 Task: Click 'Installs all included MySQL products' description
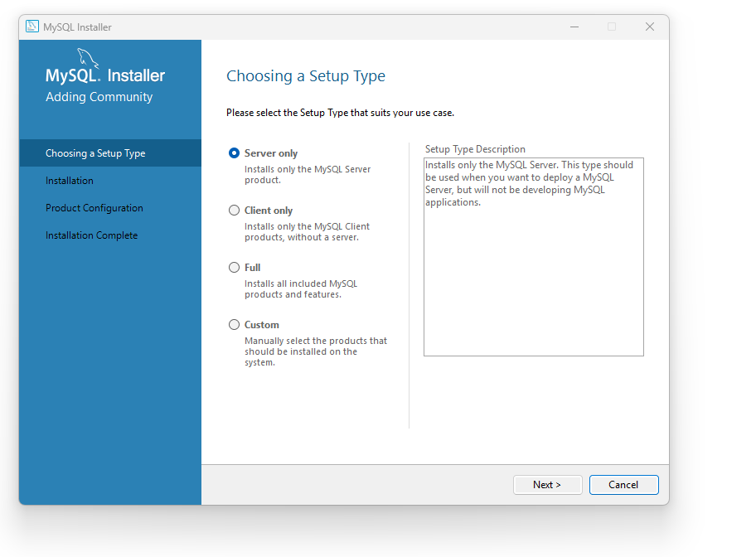(x=301, y=289)
